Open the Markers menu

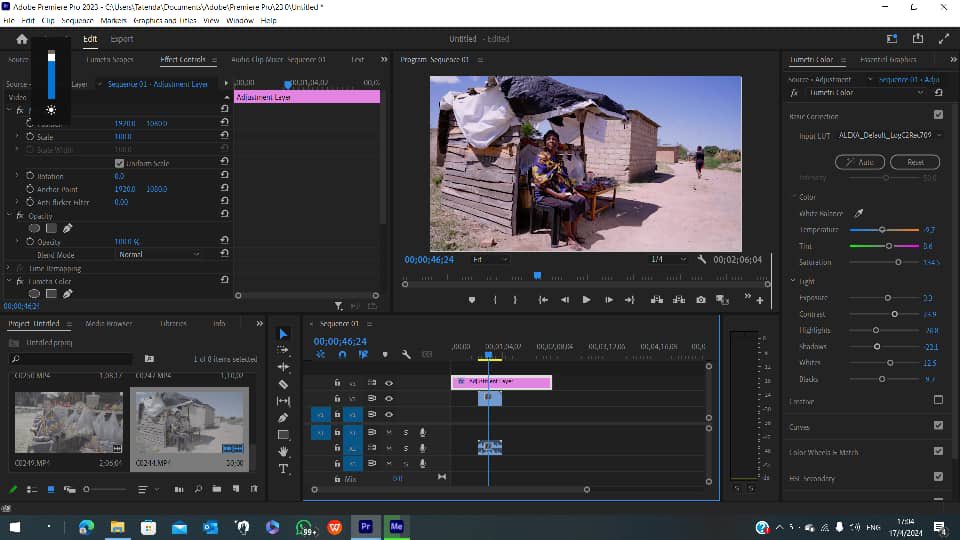tap(113, 20)
